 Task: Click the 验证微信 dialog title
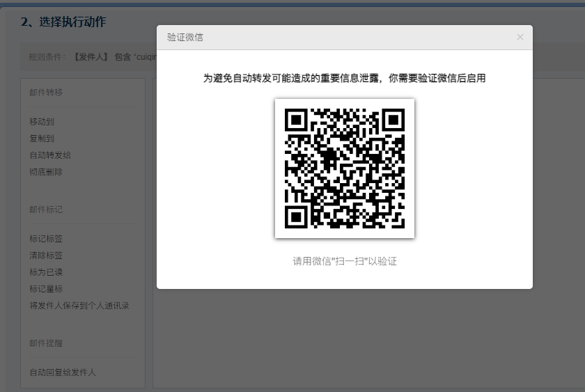185,38
